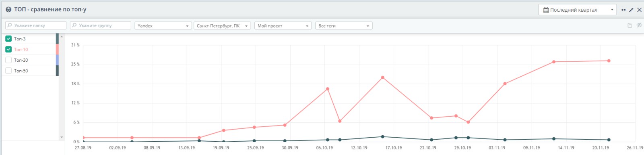The image size is (644, 155).
Task: Click the 27.08.19 date axis label
Action: click(x=83, y=148)
